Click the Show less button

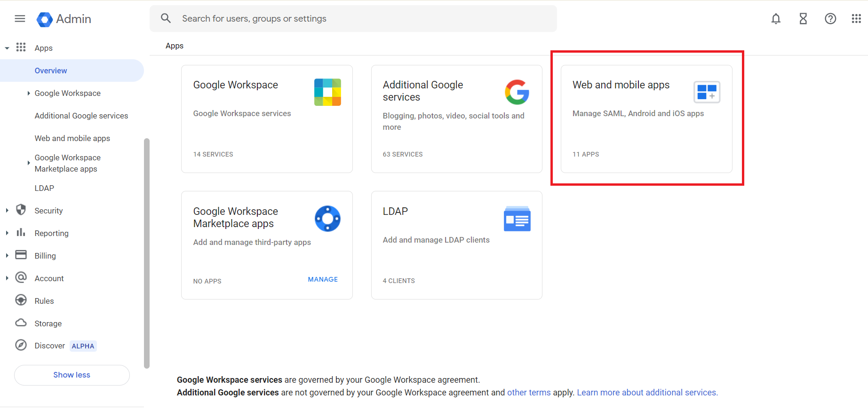coord(72,375)
